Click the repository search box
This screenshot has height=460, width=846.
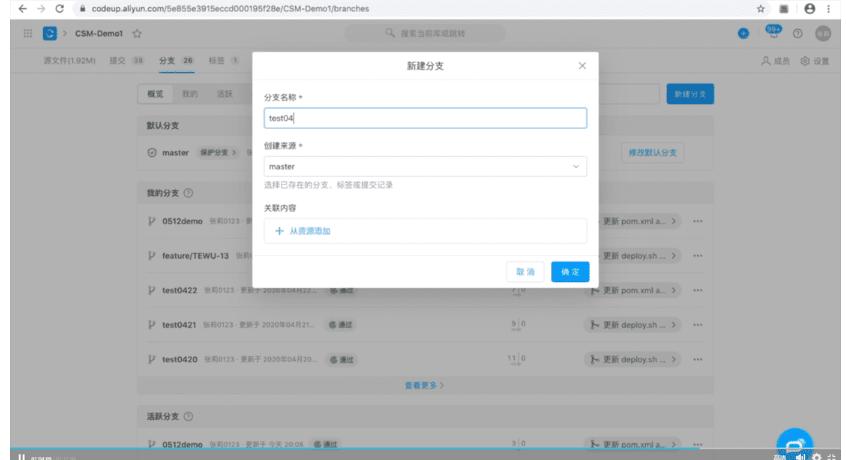click(x=425, y=33)
